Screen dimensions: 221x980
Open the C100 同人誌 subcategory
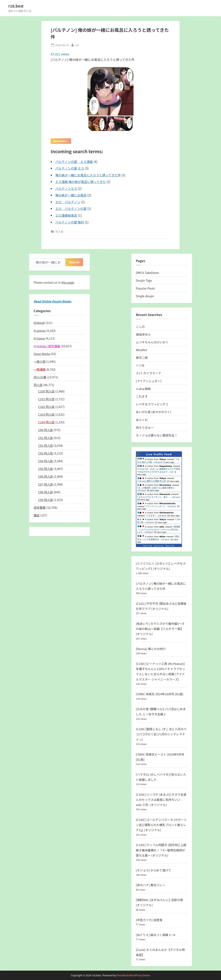(x=46, y=391)
